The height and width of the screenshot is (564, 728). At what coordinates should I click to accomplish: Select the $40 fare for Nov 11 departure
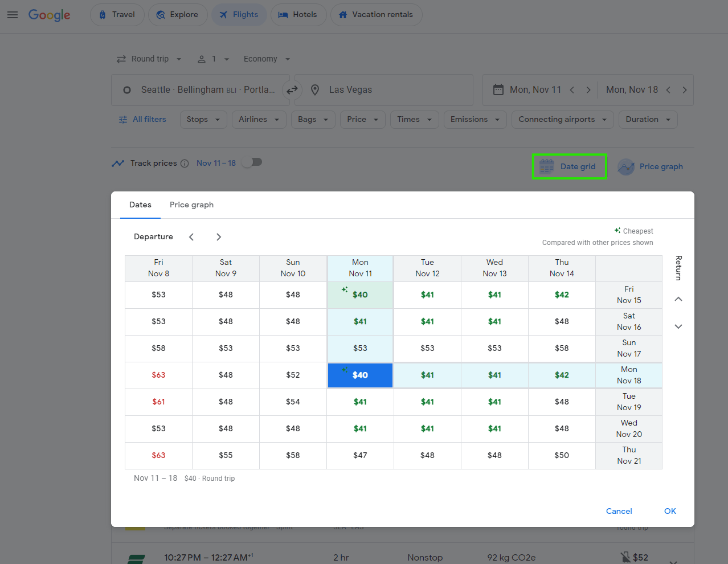(x=360, y=295)
